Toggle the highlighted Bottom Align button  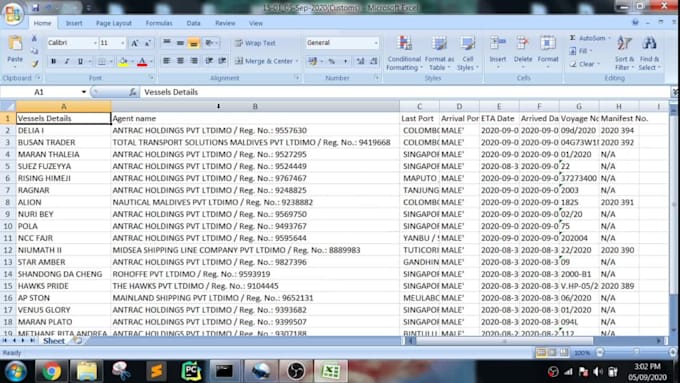[x=194, y=43]
